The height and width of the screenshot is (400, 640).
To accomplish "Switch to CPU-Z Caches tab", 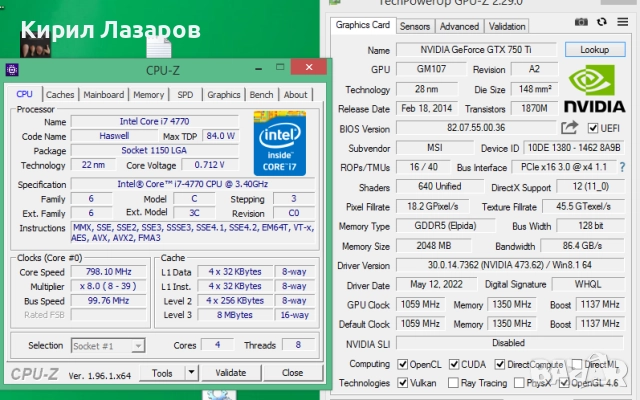I will pos(60,95).
